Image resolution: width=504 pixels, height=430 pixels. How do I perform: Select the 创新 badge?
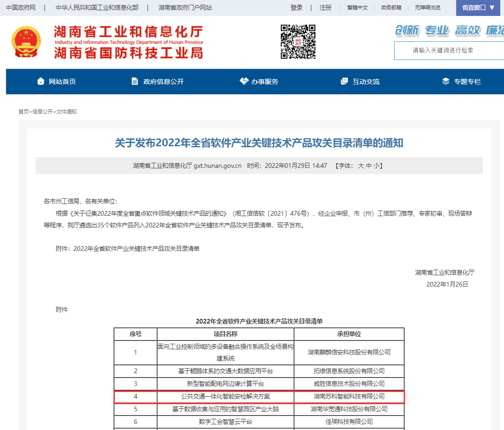(407, 29)
